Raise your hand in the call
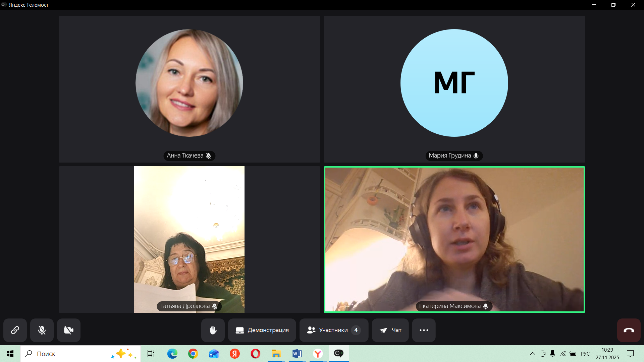 [213, 330]
